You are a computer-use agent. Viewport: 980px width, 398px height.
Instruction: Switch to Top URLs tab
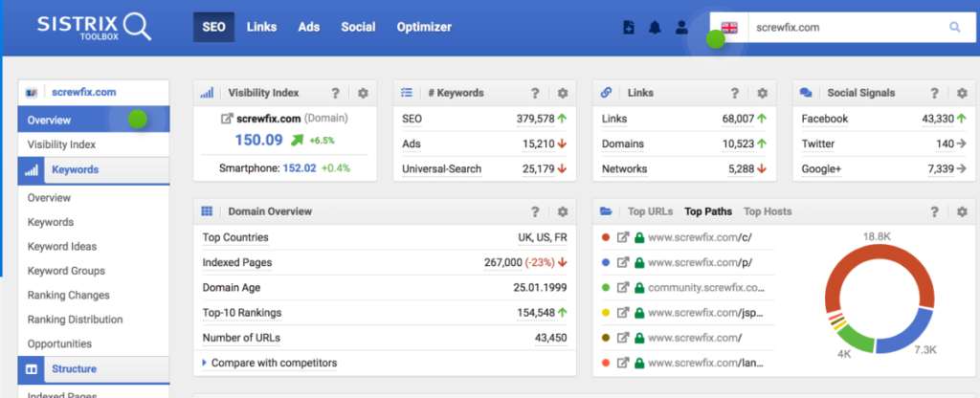pyautogui.click(x=650, y=211)
